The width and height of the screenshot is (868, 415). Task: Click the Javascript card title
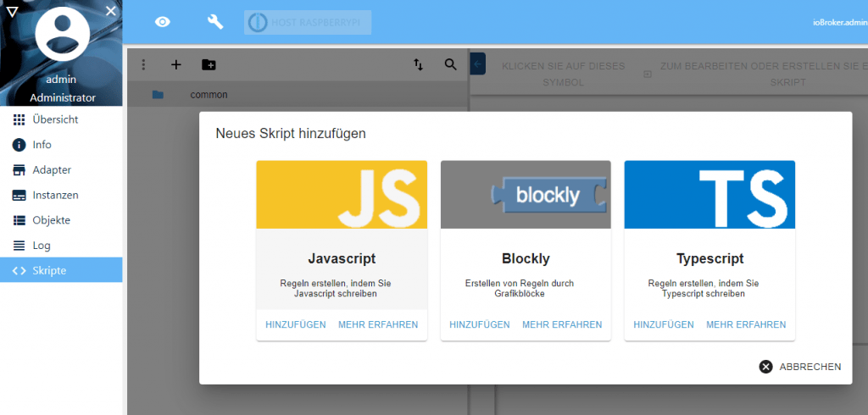[342, 259]
